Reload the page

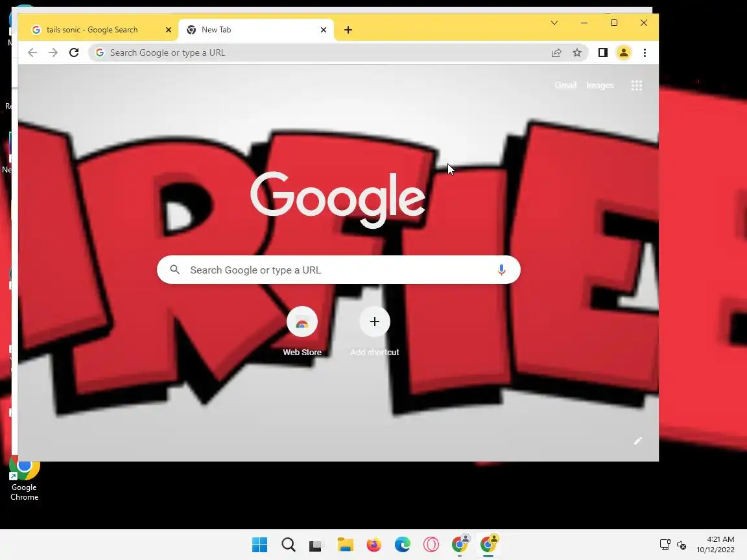tap(74, 52)
